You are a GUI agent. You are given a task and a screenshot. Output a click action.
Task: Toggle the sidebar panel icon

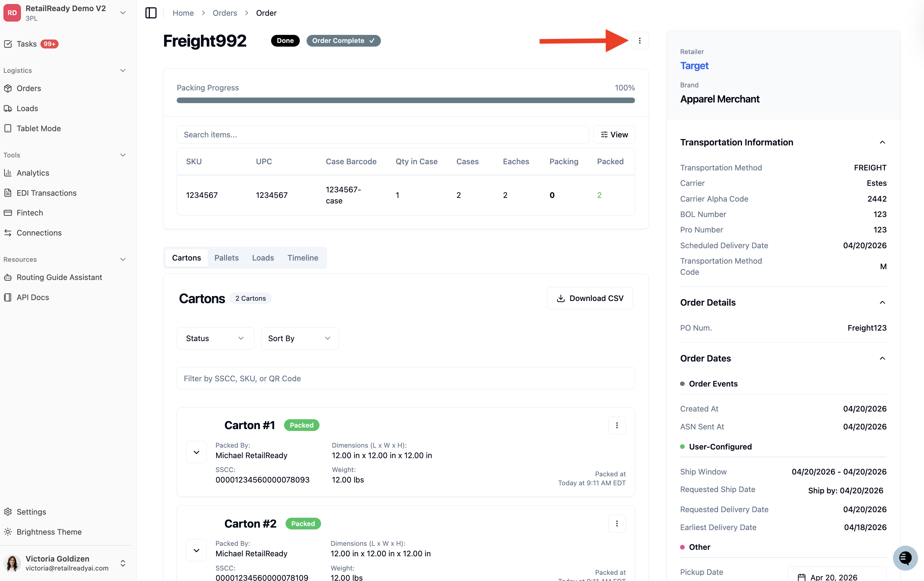tap(151, 13)
